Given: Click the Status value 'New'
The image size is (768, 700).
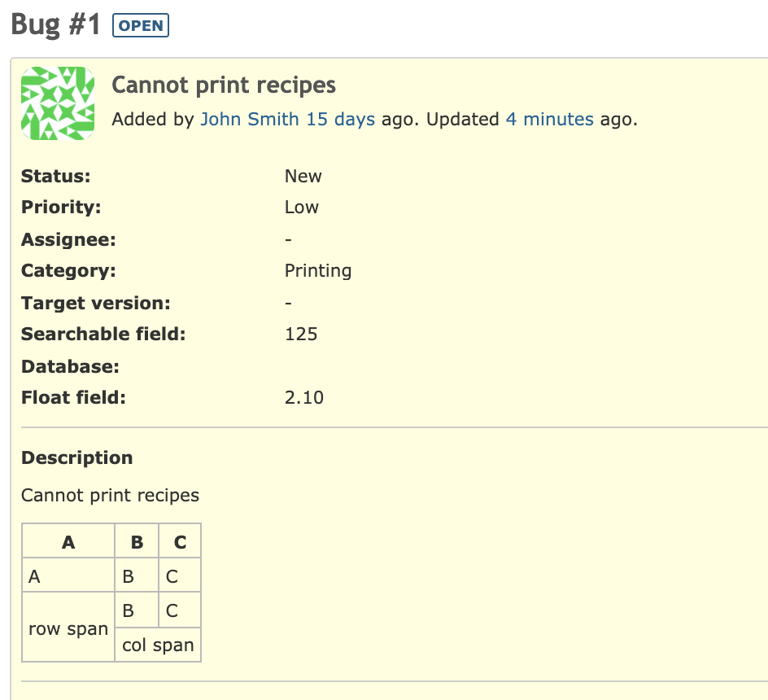Looking at the screenshot, I should [x=303, y=176].
